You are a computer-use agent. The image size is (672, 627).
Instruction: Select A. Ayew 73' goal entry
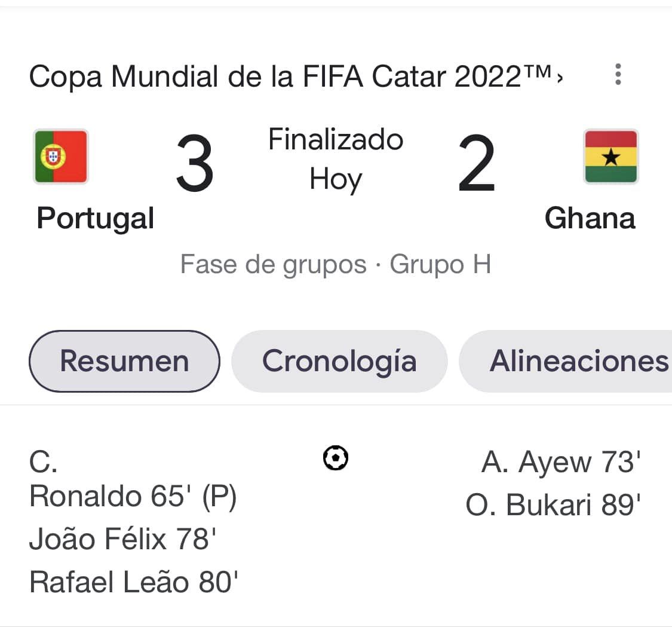click(x=561, y=462)
